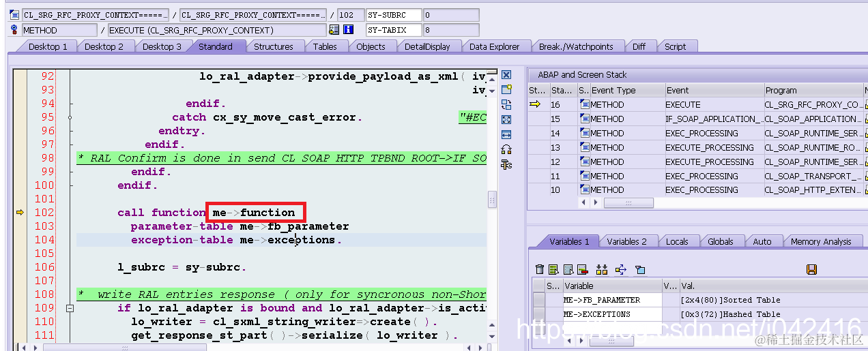Click the SY-TABIX variable name field

pos(394,29)
